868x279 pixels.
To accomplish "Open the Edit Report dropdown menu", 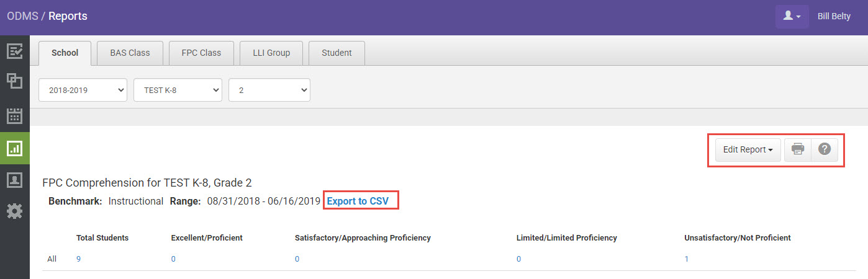I will point(748,149).
